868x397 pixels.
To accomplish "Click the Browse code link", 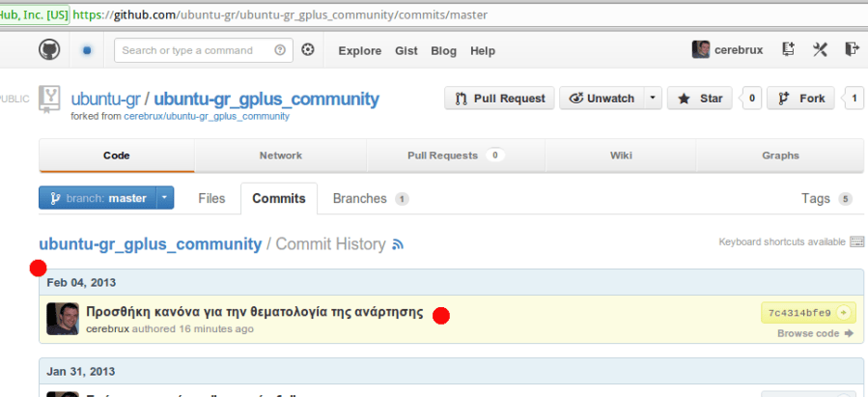I will click(815, 333).
